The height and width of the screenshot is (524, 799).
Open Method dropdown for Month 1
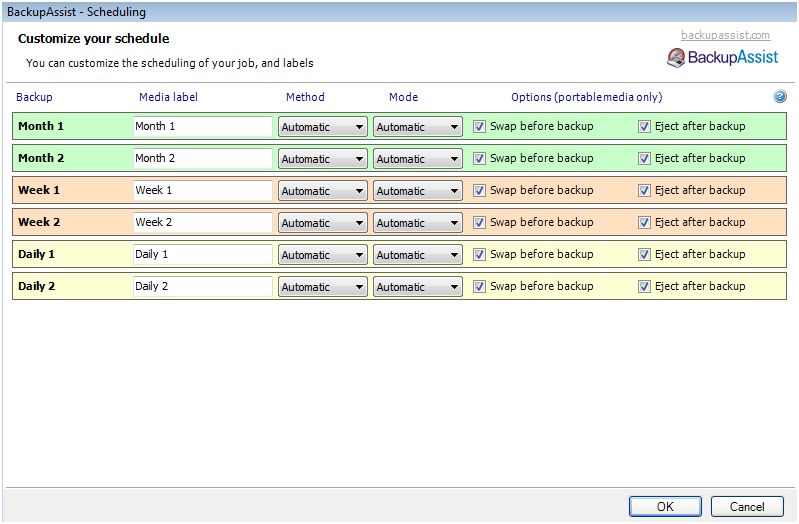pos(323,127)
